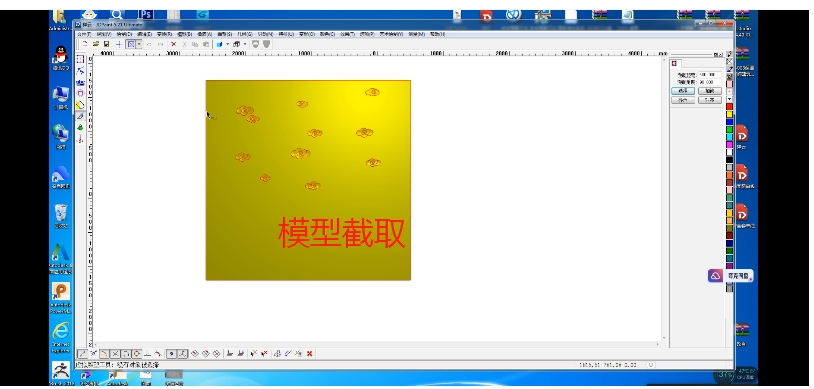
Task: Click the highlighted upper-left button in right panel
Action: pyautogui.click(x=683, y=91)
